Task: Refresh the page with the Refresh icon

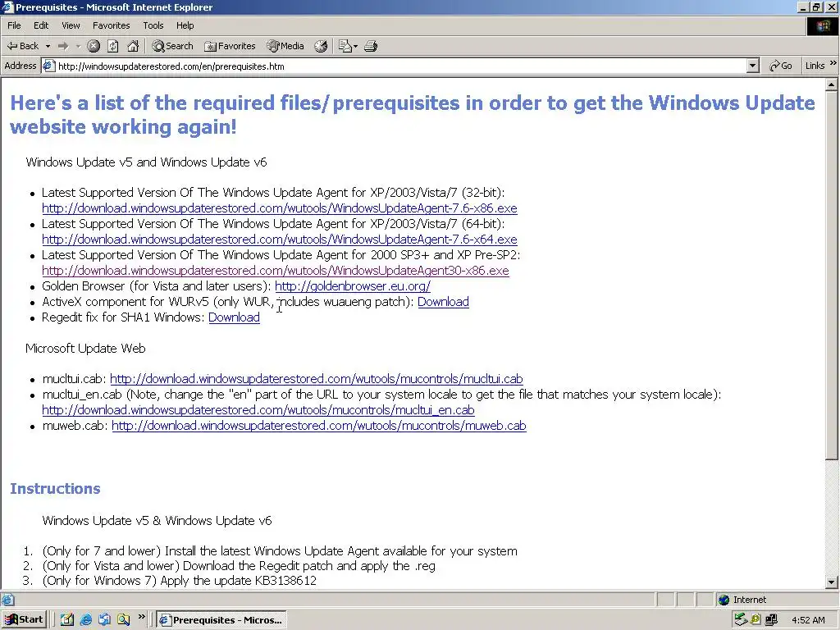Action: 113,46
